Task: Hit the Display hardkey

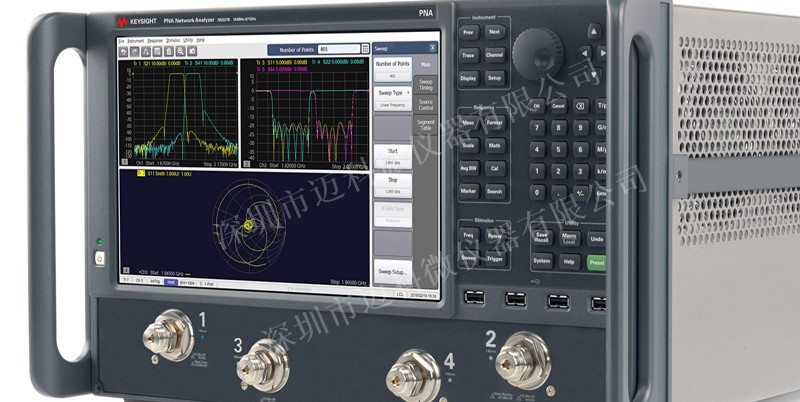Action: (x=468, y=79)
